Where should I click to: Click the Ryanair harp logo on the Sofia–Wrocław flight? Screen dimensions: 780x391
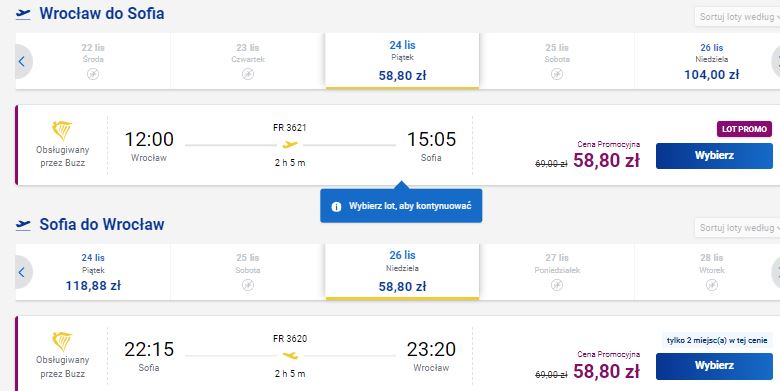pos(62,342)
